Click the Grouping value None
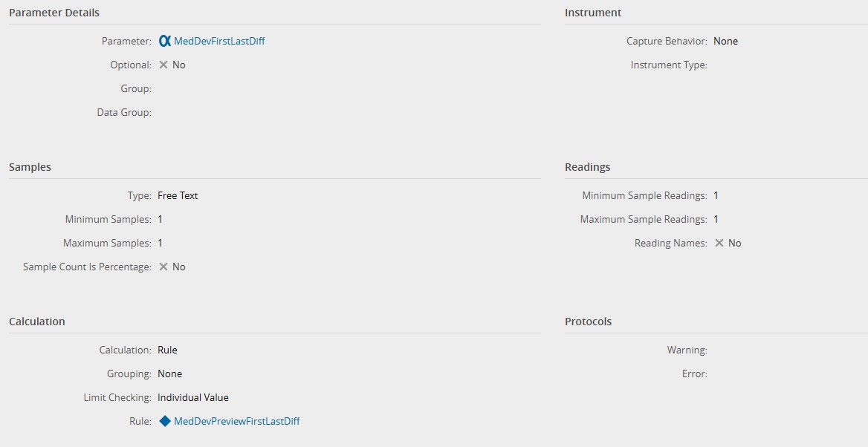The image size is (868, 447). (x=169, y=373)
